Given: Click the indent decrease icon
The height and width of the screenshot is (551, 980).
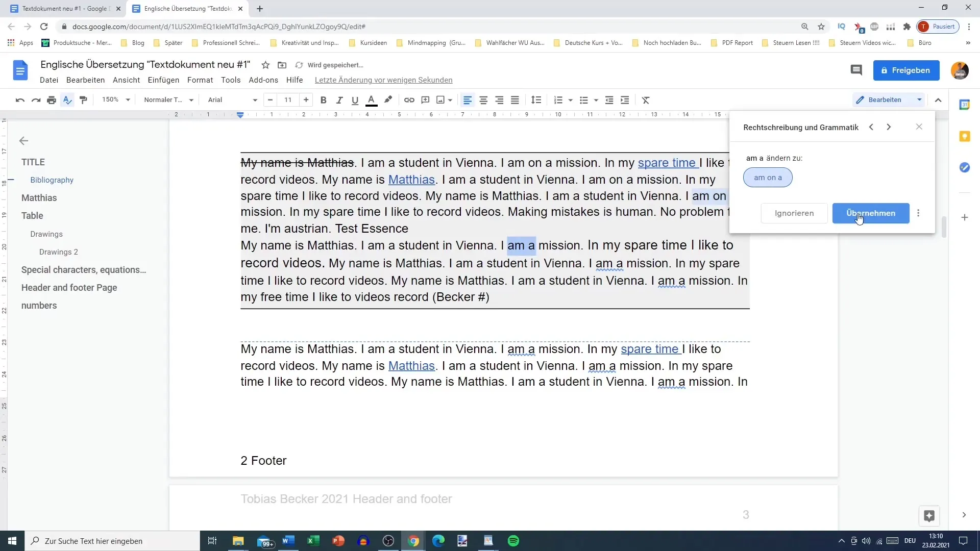Looking at the screenshot, I should tap(610, 99).
